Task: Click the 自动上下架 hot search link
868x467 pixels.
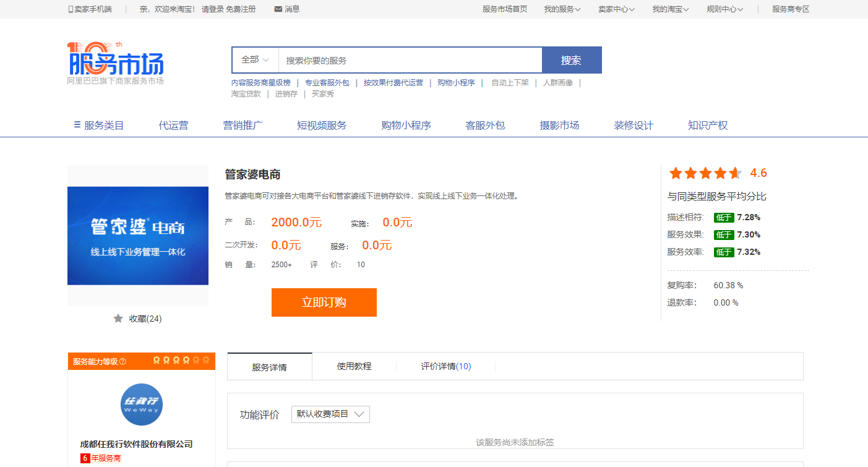Action: [x=510, y=83]
